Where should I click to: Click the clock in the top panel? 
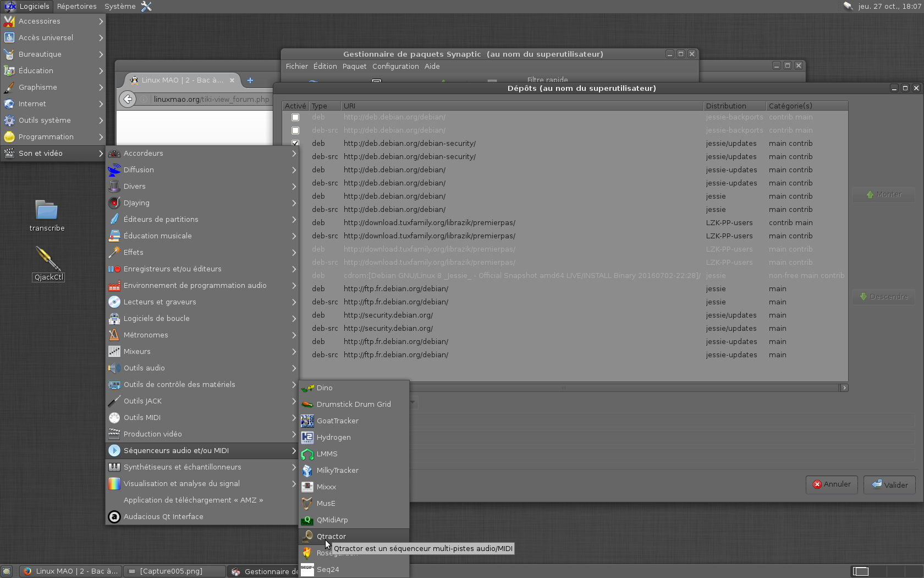click(x=889, y=6)
